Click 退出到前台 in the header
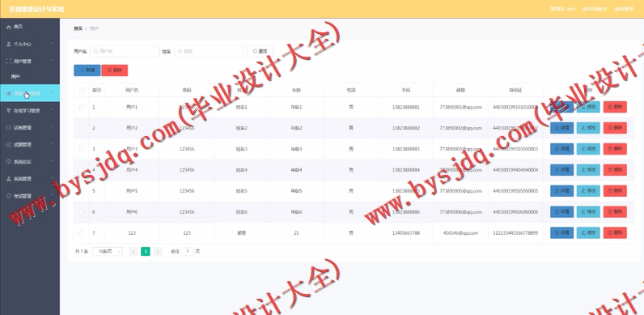Screen dimensions: 644x315 [x=595, y=9]
